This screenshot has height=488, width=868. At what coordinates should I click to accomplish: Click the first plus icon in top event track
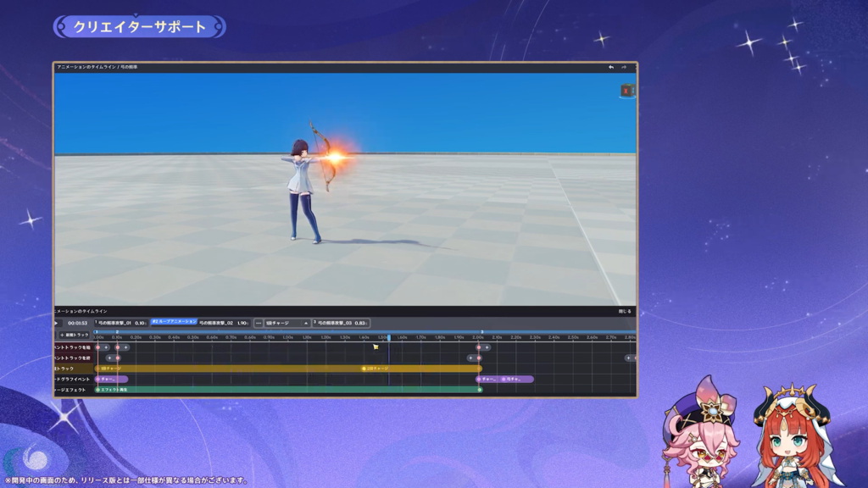click(106, 347)
